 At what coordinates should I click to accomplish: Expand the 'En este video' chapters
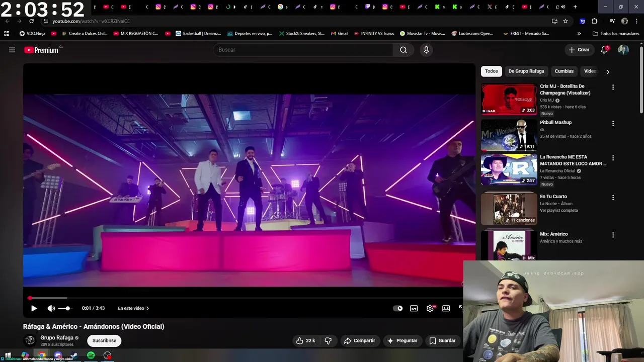133,308
